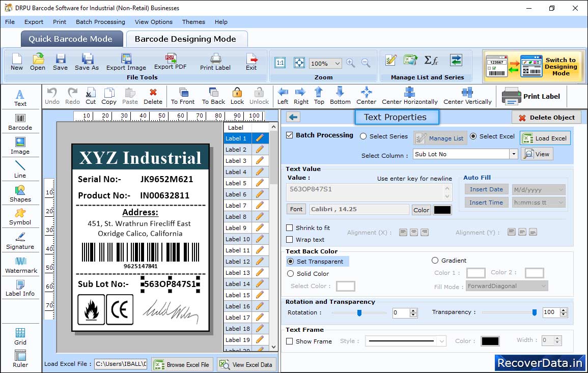588x373 pixels.
Task: Select the Symbol tool
Action: click(20, 217)
